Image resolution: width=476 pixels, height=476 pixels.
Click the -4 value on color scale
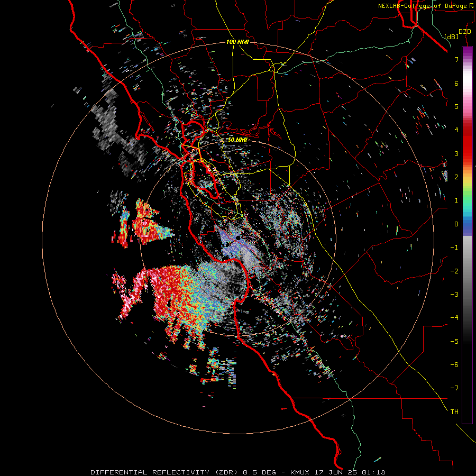[x=454, y=318]
